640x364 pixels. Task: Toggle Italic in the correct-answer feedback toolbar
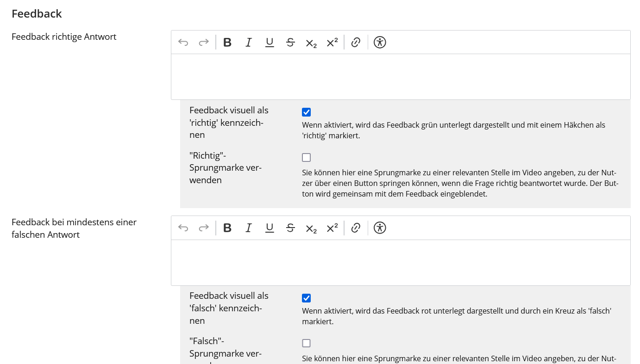[249, 43]
